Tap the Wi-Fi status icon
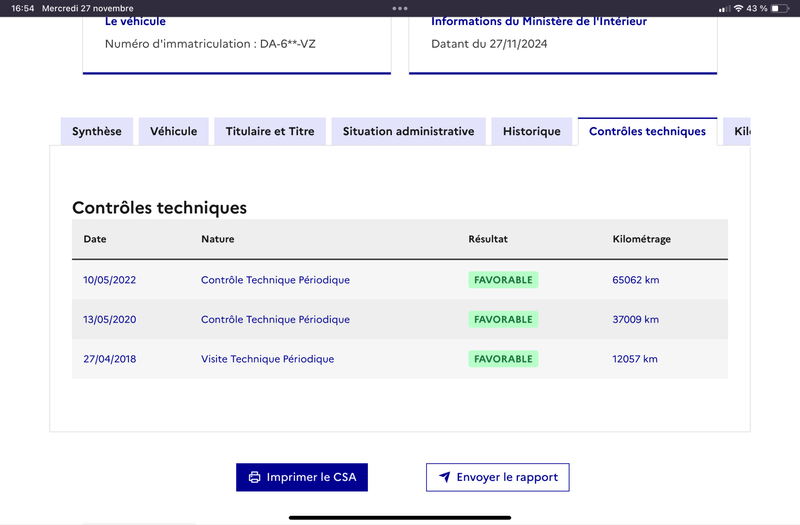This screenshot has width=800, height=525. coord(738,8)
